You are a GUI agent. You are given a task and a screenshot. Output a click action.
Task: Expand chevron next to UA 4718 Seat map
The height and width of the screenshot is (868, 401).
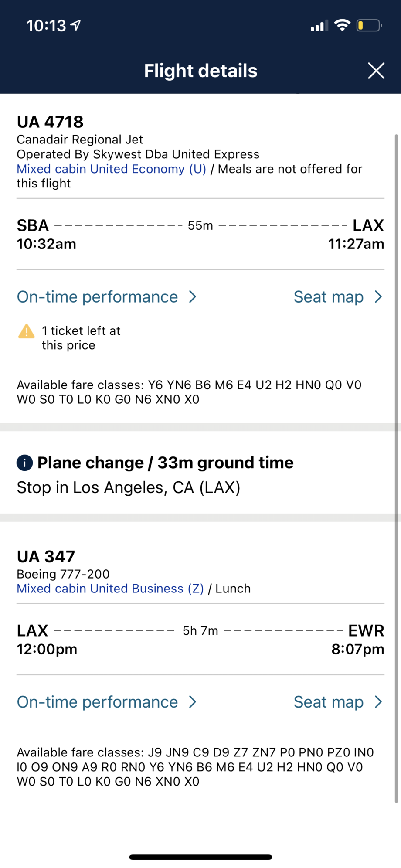coord(378,297)
